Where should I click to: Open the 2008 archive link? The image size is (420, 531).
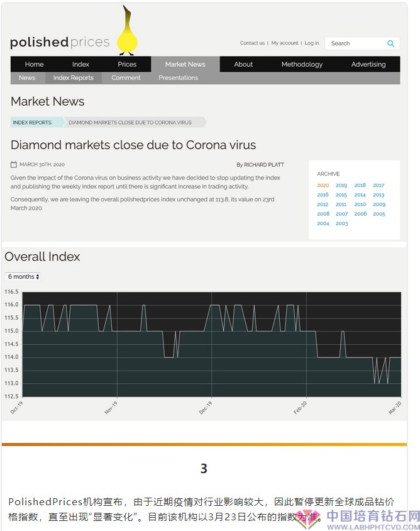click(x=323, y=214)
